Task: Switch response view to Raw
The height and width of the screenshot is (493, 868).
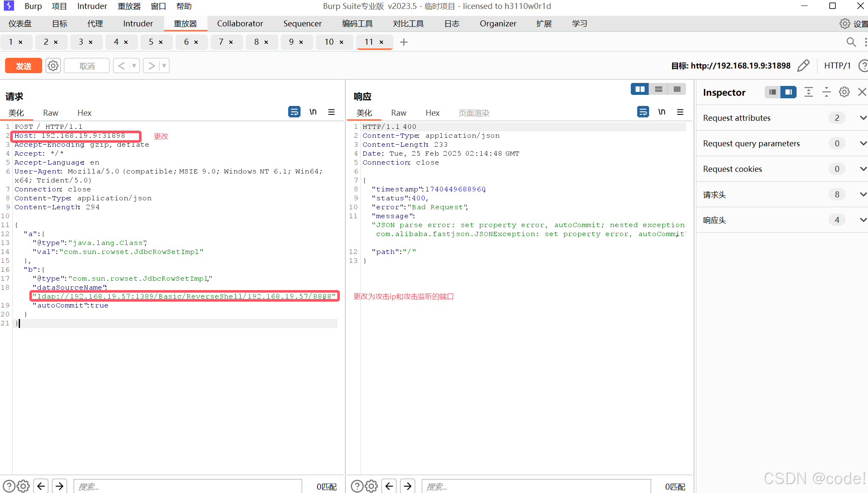Action: [x=399, y=113]
